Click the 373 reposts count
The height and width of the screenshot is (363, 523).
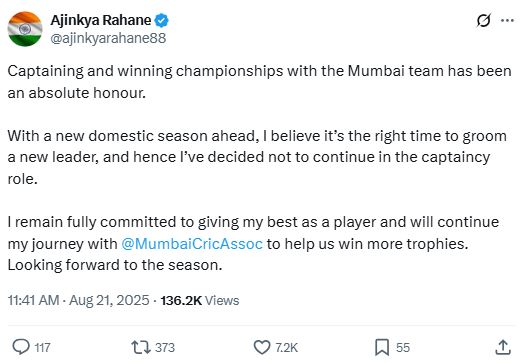click(x=165, y=348)
